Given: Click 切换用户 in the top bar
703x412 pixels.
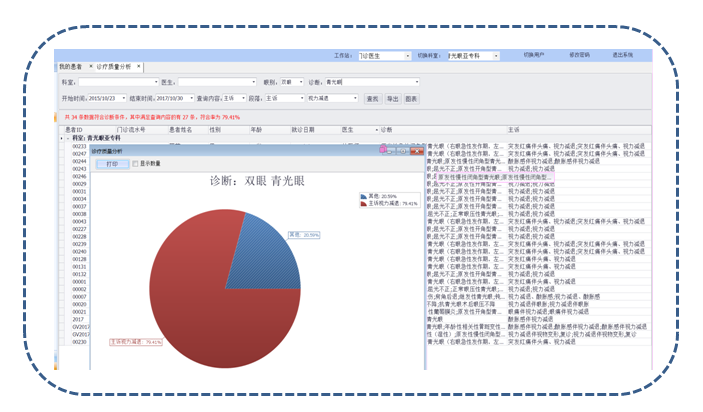Looking at the screenshot, I should pos(534,55).
